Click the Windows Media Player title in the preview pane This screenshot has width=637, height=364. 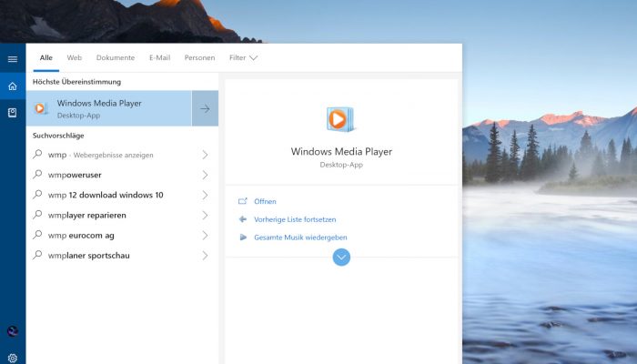pyautogui.click(x=341, y=152)
